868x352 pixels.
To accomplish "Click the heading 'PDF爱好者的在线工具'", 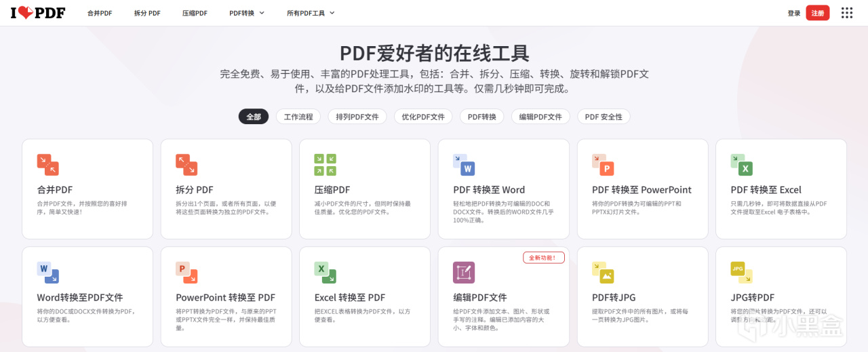I will click(434, 53).
